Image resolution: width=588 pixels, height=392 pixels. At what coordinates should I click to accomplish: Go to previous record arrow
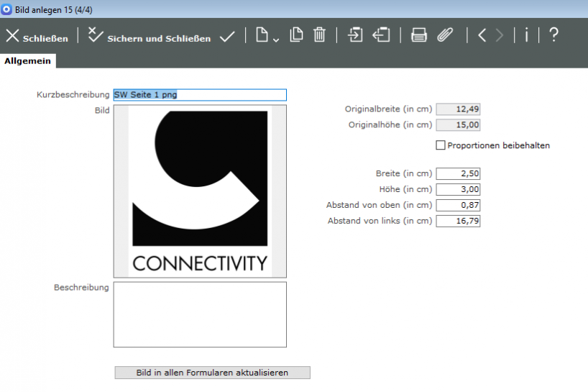click(x=482, y=35)
